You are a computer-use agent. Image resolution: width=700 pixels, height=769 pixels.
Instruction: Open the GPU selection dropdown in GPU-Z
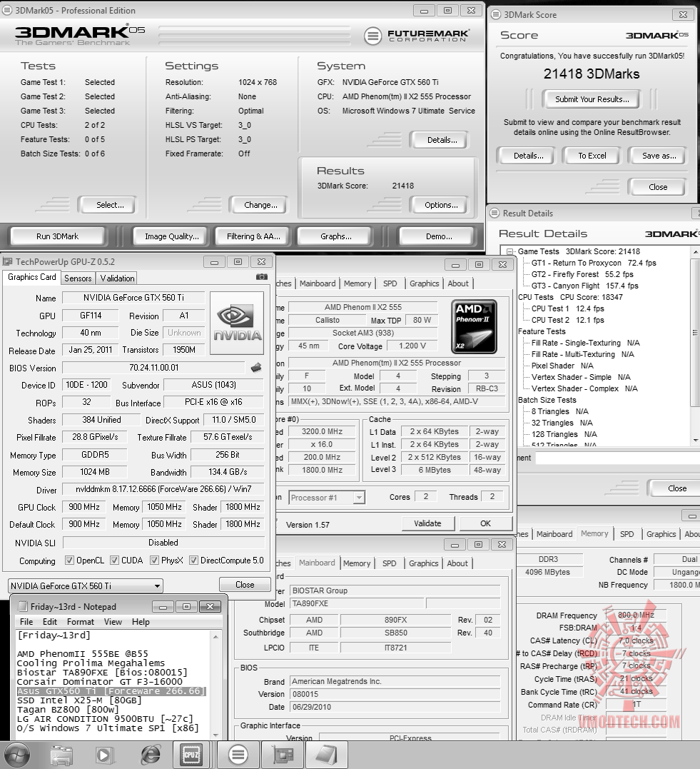[x=86, y=585]
